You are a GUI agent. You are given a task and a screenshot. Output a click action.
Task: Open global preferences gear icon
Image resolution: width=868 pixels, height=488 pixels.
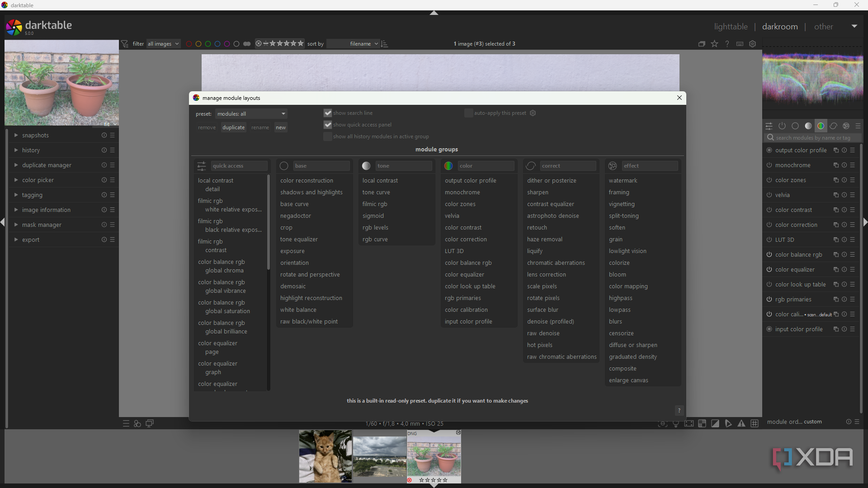(x=753, y=44)
